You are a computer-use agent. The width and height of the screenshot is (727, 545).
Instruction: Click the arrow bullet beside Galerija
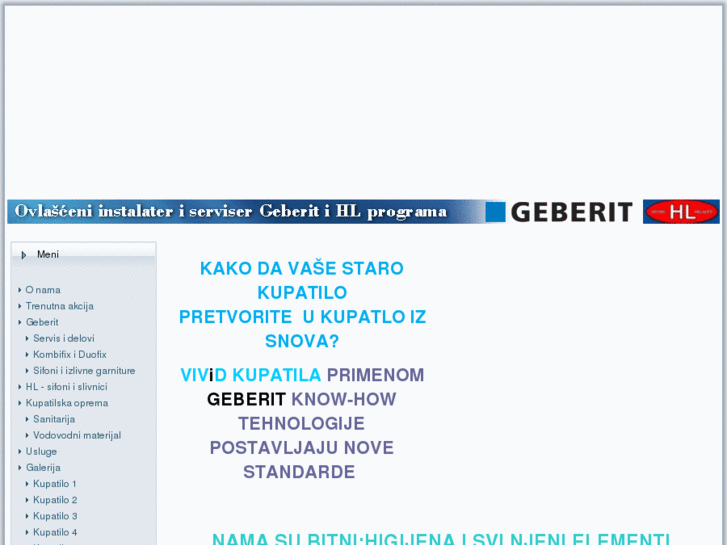(19, 468)
